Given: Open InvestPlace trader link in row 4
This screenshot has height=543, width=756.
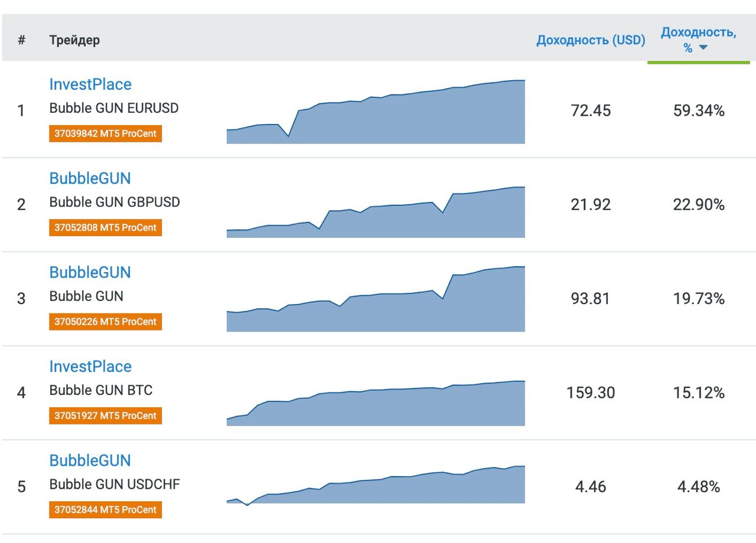Looking at the screenshot, I should (90, 367).
